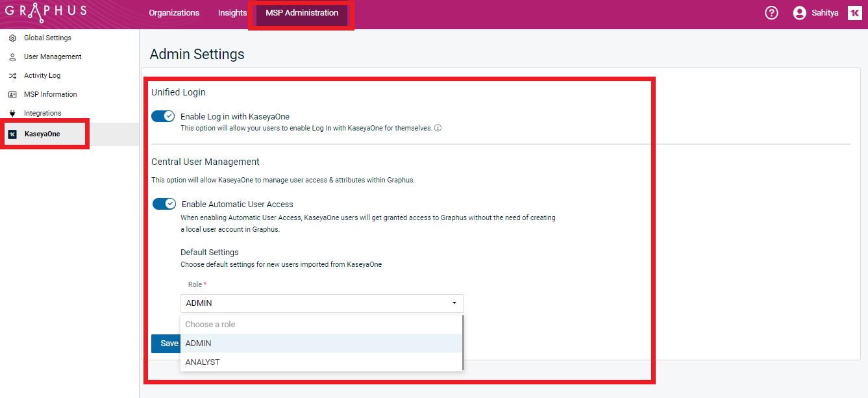Open the help question mark icon
This screenshot has height=398, width=868.
pyautogui.click(x=771, y=13)
